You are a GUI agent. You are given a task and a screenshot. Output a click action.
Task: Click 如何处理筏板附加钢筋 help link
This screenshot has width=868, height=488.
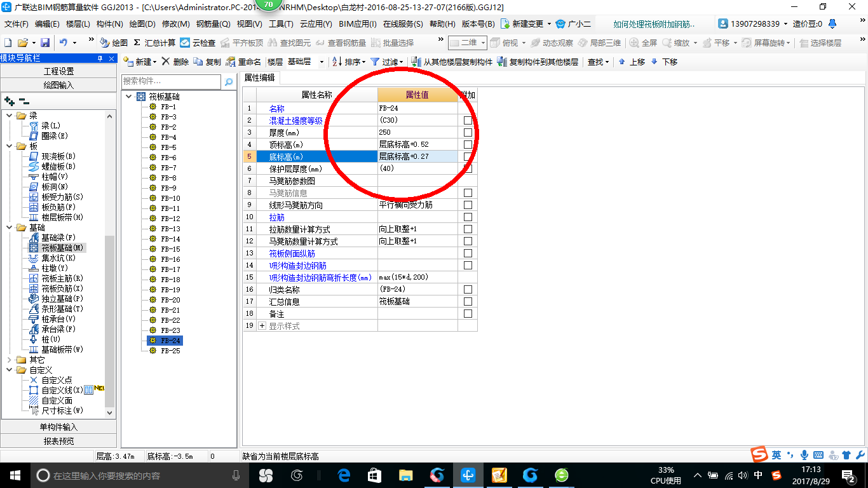(654, 24)
